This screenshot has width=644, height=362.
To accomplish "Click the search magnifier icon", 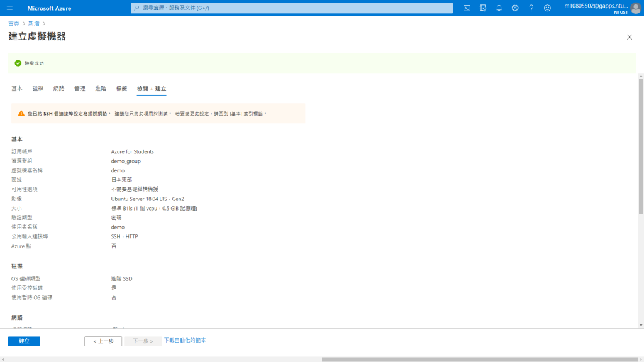I will pyautogui.click(x=136, y=8).
